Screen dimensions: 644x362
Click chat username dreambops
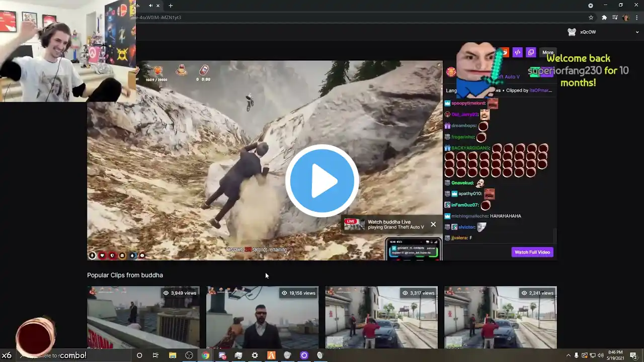[x=463, y=126]
